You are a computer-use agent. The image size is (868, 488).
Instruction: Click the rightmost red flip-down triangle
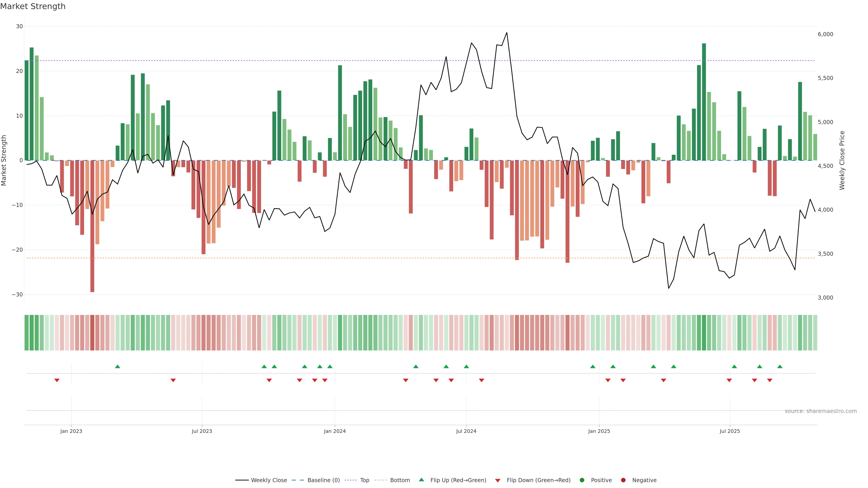(x=770, y=380)
